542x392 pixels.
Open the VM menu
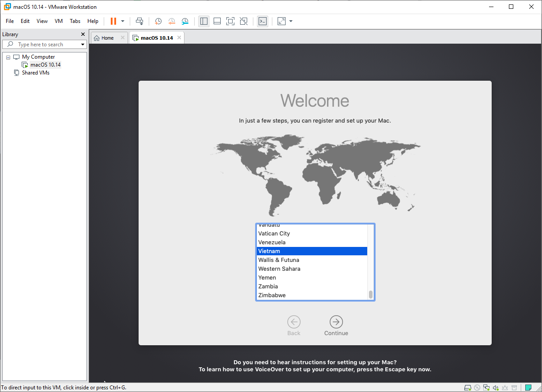[58, 21]
